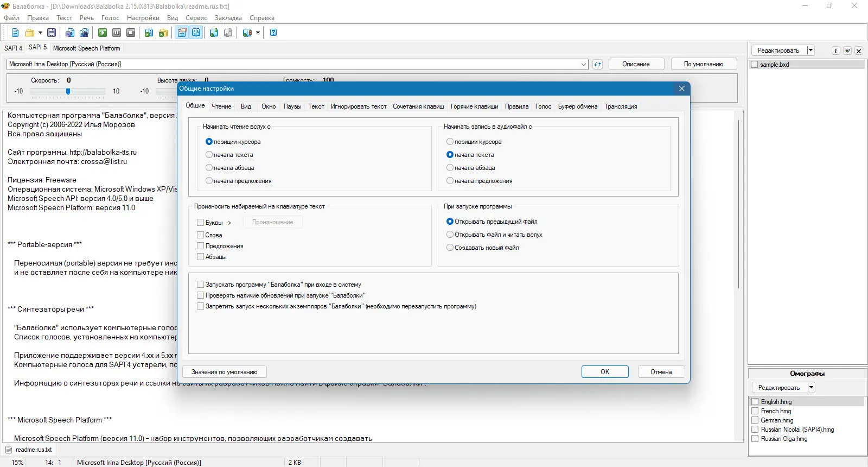Toggle the highlighted notepad-and-pencil toolbar icon
868x467 pixels.
coord(182,33)
